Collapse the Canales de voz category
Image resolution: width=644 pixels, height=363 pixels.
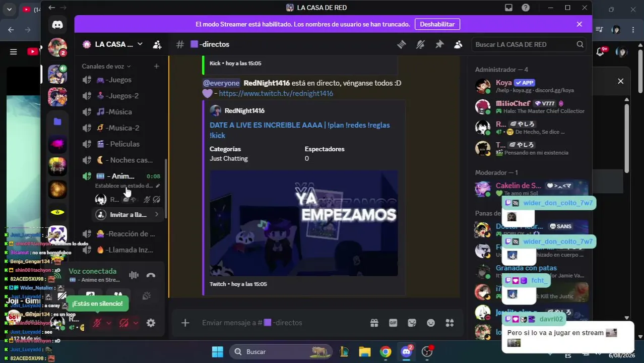click(x=106, y=66)
